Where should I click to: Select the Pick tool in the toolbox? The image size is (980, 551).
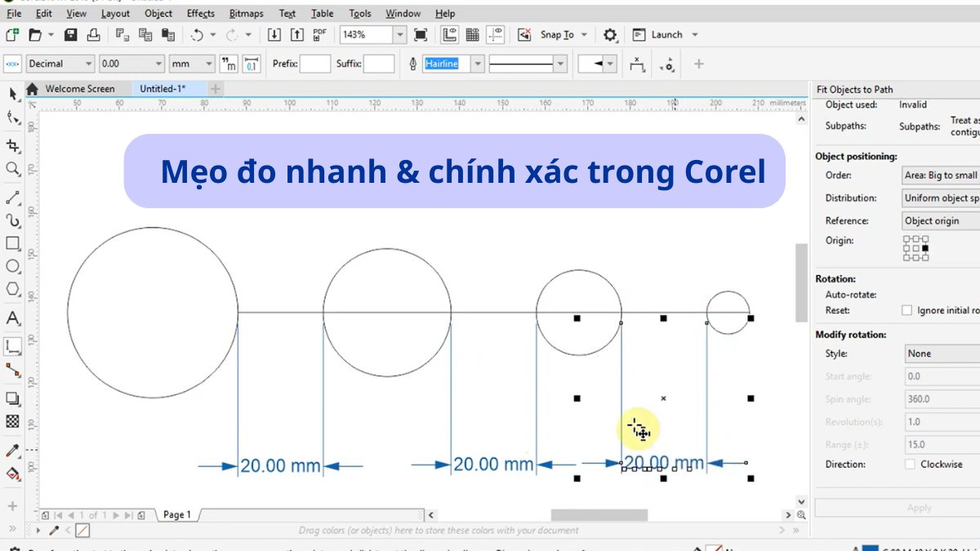[x=12, y=94]
